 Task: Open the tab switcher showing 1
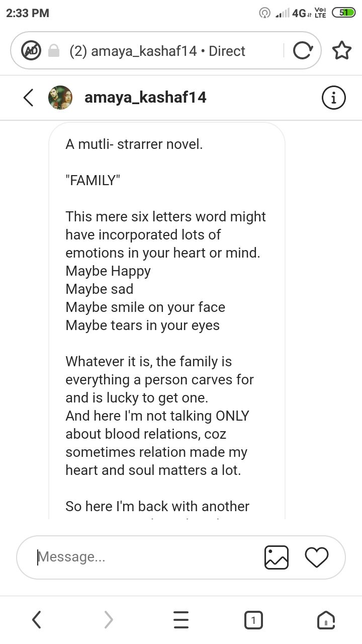tap(253, 620)
